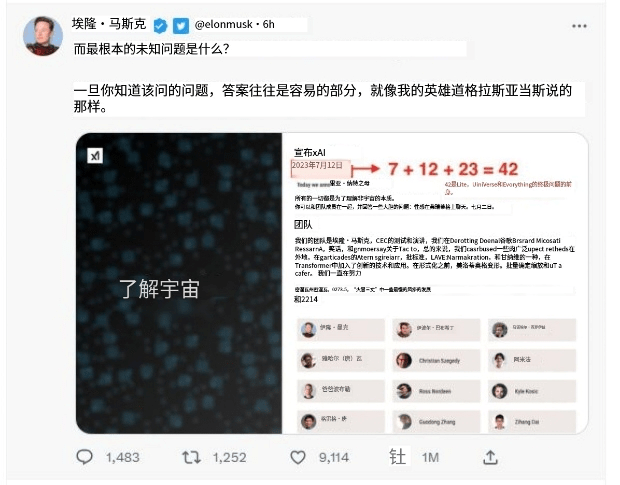Click the blue verified checkmark badge
620x485 pixels.
point(160,26)
